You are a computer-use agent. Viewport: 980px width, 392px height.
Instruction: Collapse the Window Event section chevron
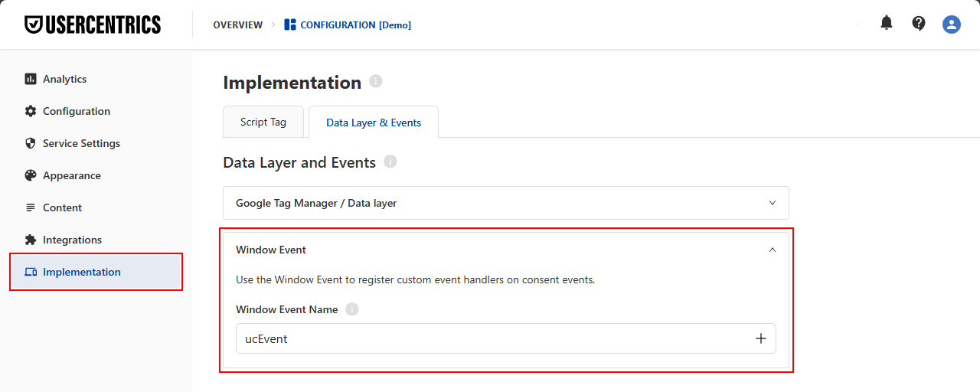[772, 250]
